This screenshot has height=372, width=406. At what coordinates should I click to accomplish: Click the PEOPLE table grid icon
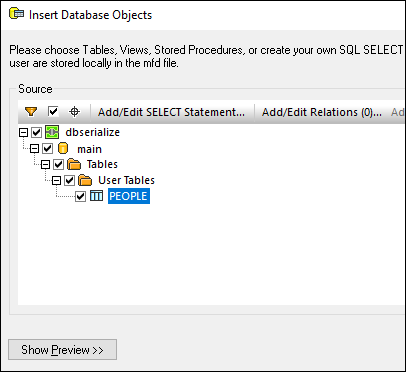pyautogui.click(x=97, y=196)
